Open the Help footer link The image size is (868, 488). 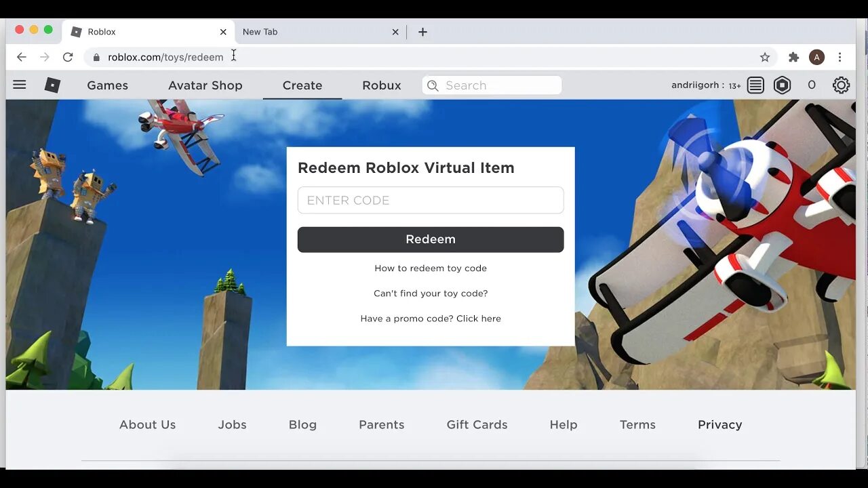[x=564, y=425]
